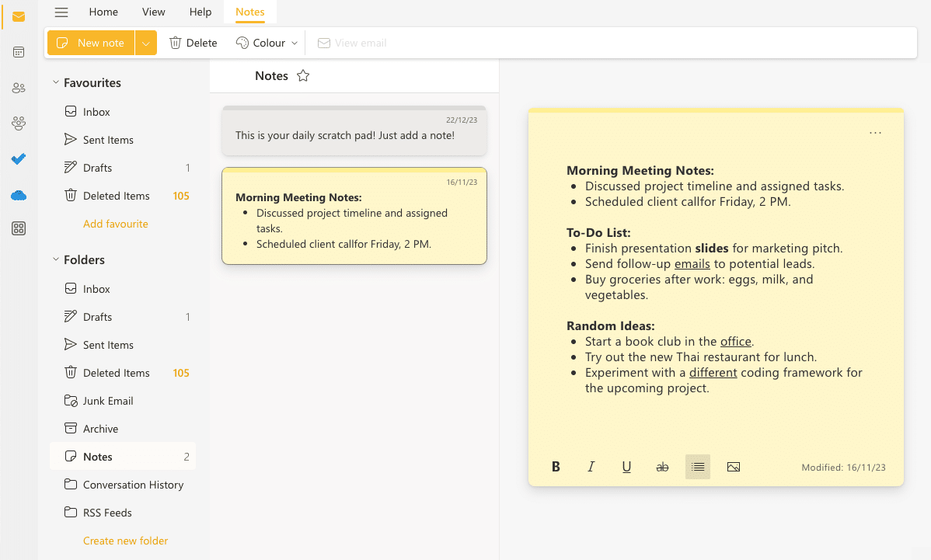
Task: Open Drafts under Favourites
Action: (123, 167)
